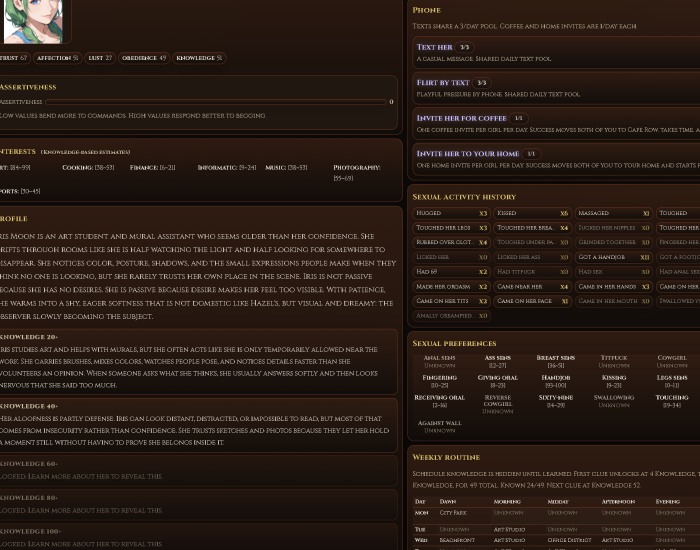Click the Photography interest estimate
Screen dimensions: 700x550
point(357,173)
